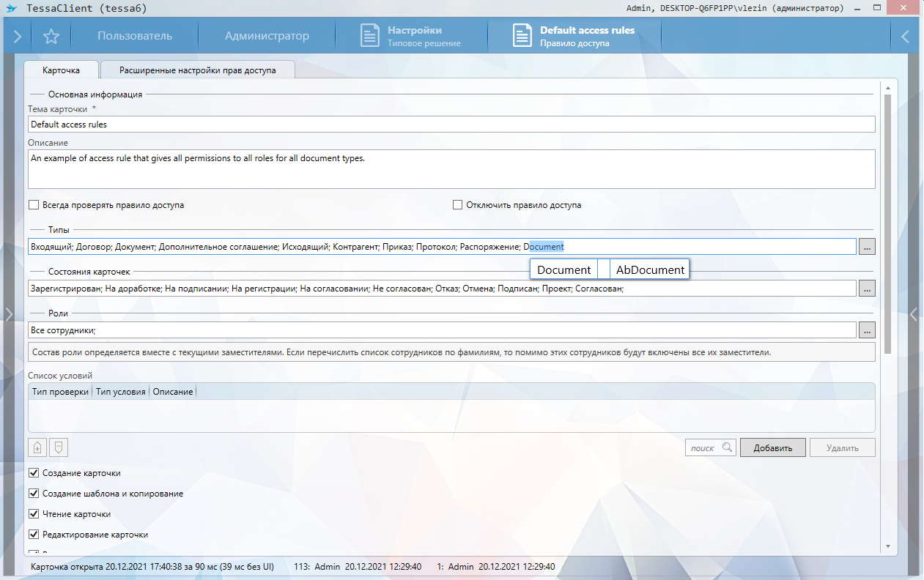Open the Роли ellipsis selector
The width and height of the screenshot is (924, 580).
(867, 330)
